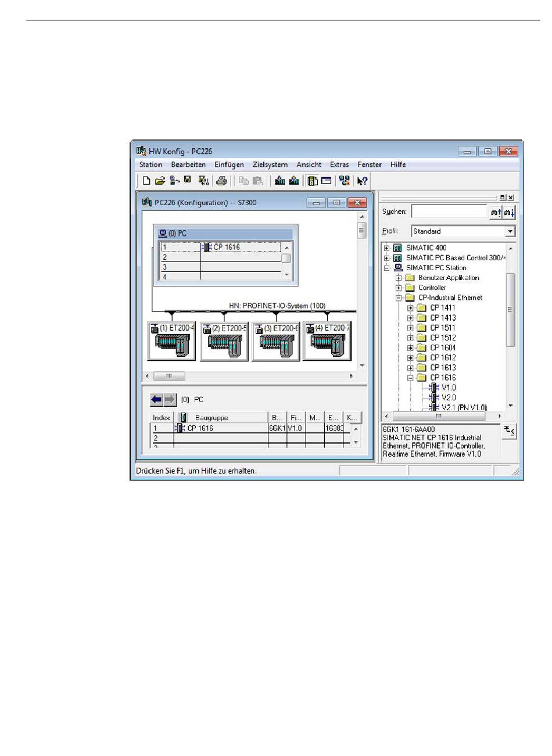Click the Upload from module toolbar icon

pos(294,181)
